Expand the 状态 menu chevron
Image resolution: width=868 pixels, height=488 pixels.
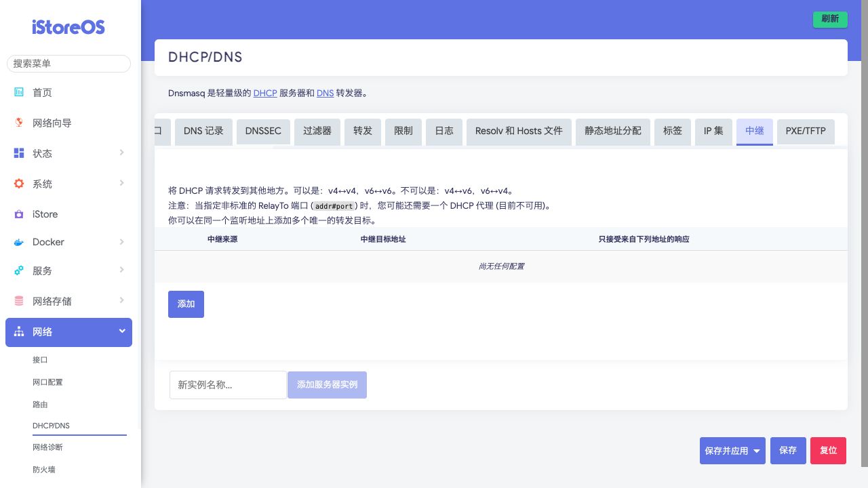122,152
